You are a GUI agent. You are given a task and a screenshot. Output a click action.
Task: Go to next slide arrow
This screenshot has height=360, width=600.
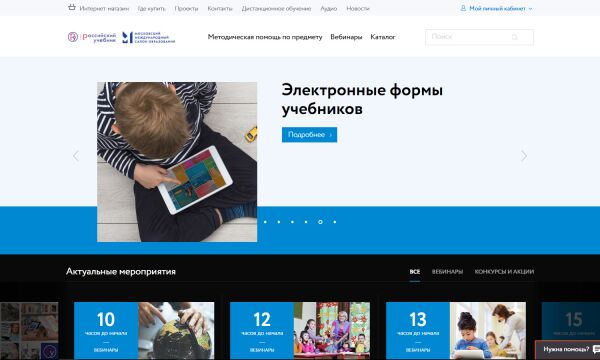[524, 156]
